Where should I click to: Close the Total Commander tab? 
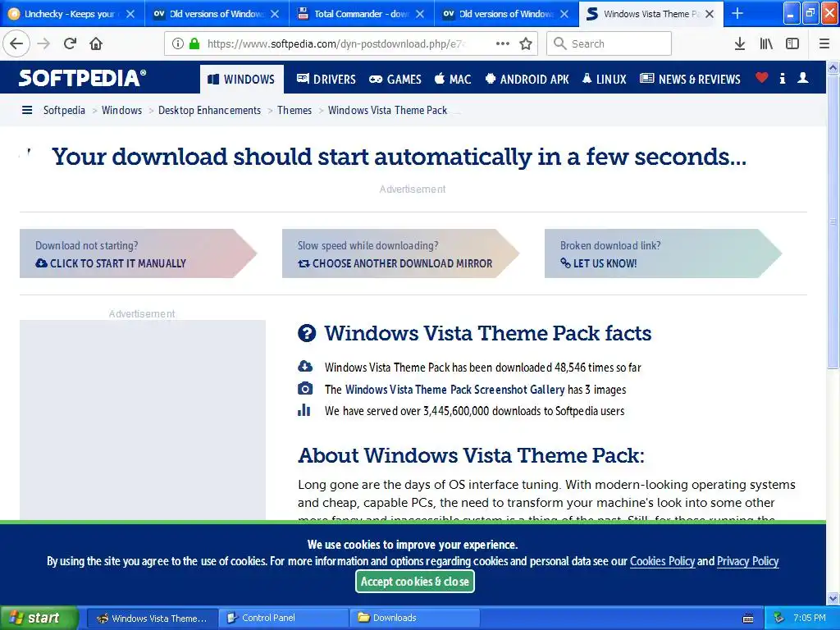(x=420, y=14)
